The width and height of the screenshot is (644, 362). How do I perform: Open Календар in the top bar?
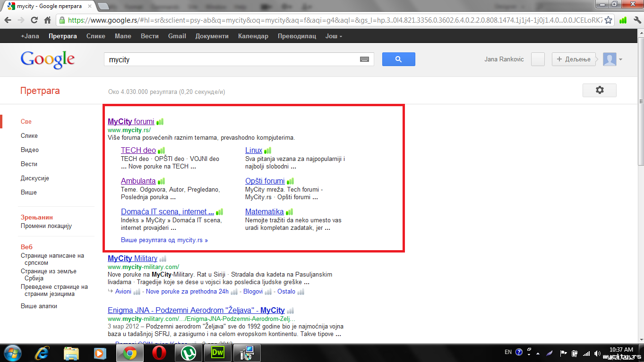click(x=253, y=36)
